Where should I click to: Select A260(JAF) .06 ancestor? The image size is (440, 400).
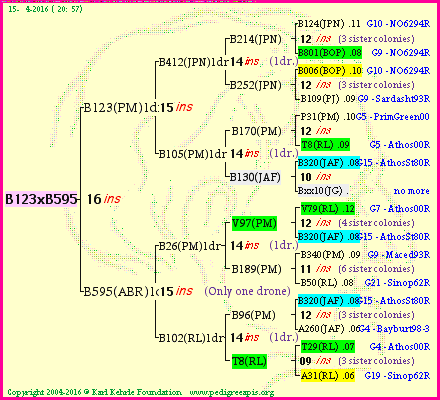click(x=328, y=329)
